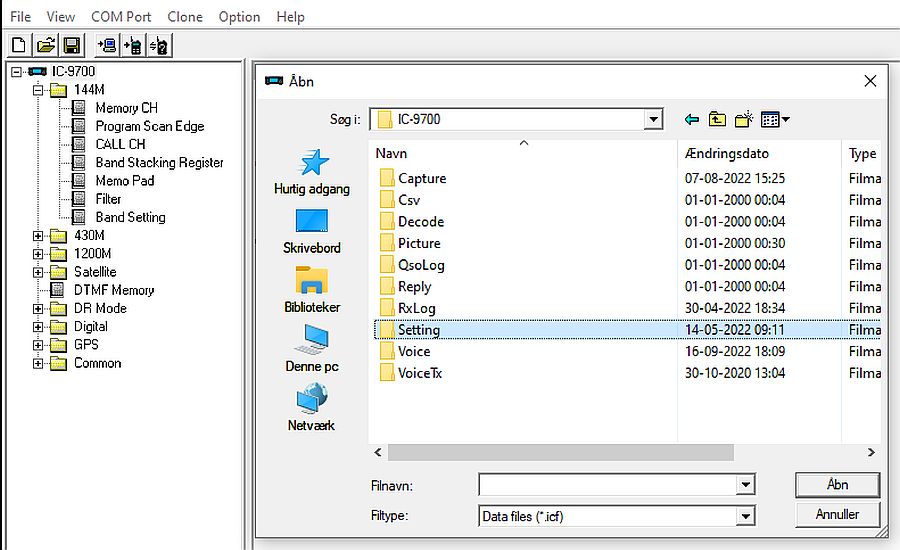Image resolution: width=900 pixels, height=550 pixels.
Task: Go back using the green arrow icon
Action: (692, 119)
